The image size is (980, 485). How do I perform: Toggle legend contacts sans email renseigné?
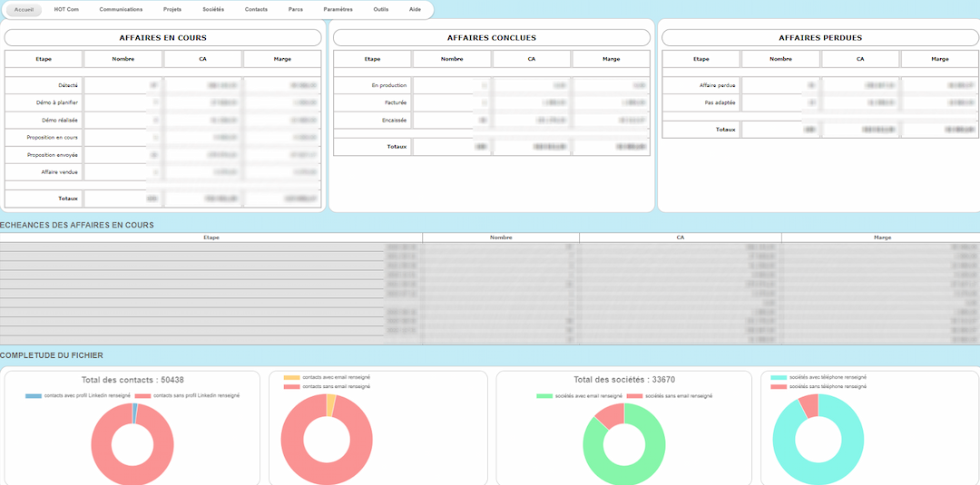[x=327, y=387]
